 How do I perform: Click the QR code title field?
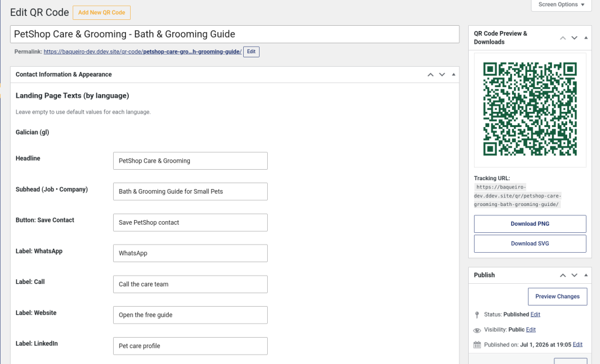pos(234,35)
